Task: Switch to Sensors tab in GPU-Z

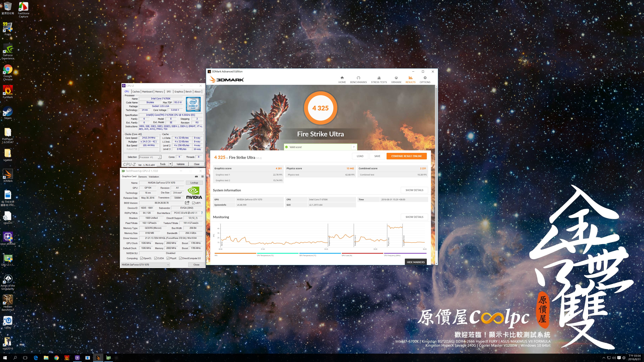Action: tap(143, 177)
